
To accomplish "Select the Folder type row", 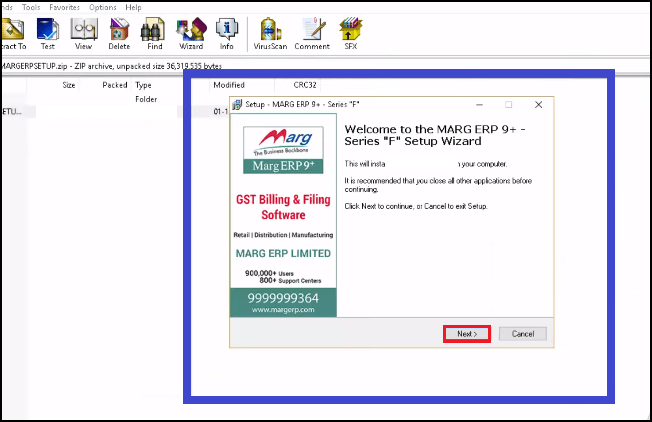I will (146, 99).
